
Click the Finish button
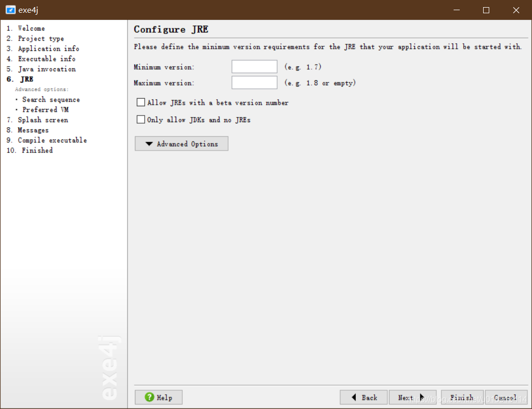(462, 397)
